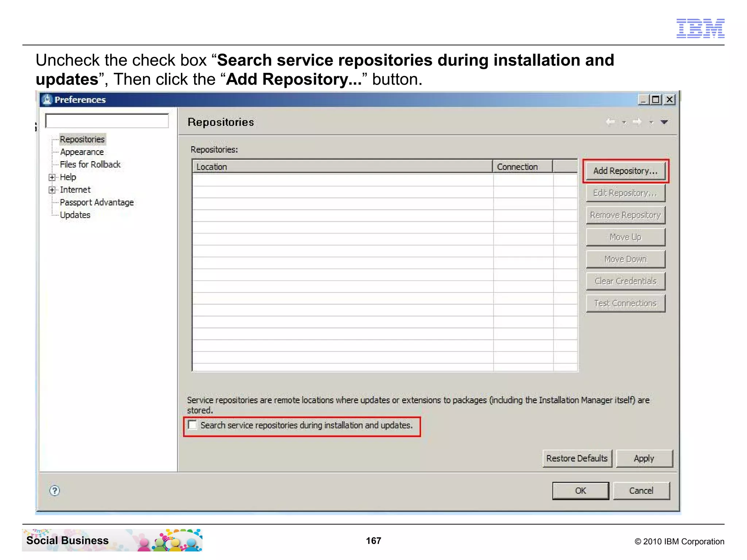The height and width of the screenshot is (560, 747).
Task: Click the Remove Repository button
Action: click(626, 215)
